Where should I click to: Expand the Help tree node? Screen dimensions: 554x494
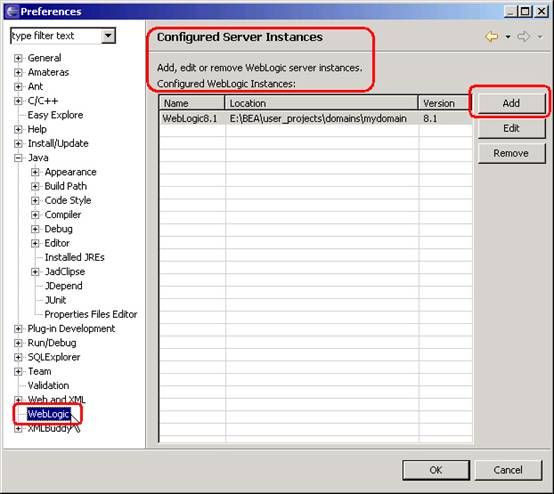click(x=18, y=129)
